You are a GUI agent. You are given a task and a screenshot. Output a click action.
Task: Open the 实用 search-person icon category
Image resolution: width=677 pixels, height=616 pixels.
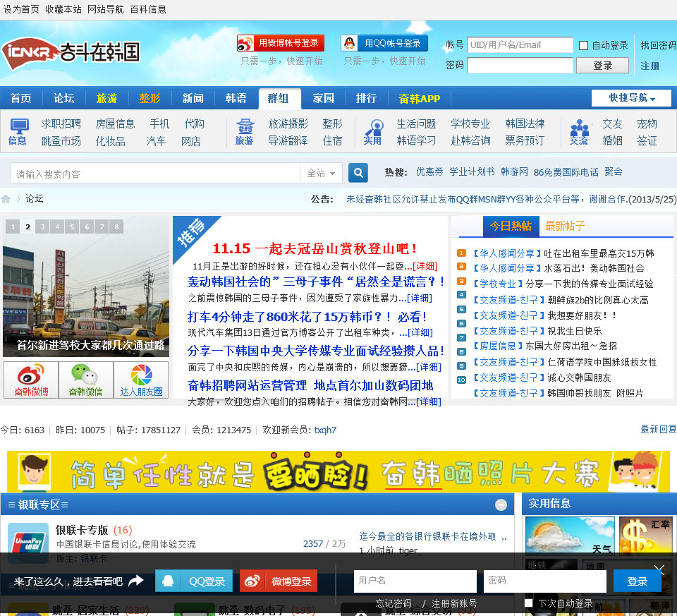(x=372, y=132)
